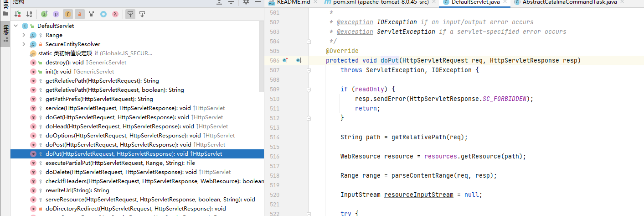This screenshot has height=216, width=644.
Task: Click Expand All in structure panel header
Action: click(x=220, y=2)
